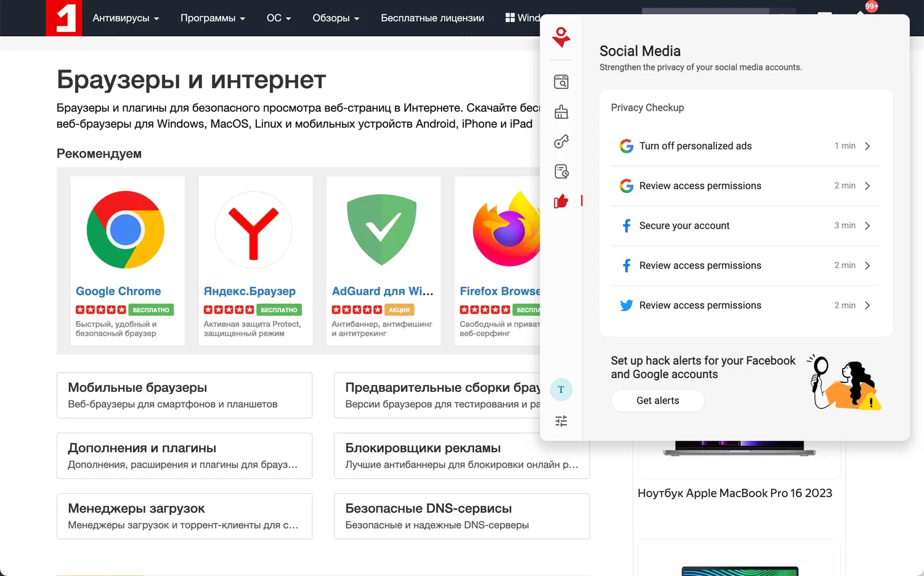
Task: Click the Браузеры и интернет page heading
Action: coord(192,79)
